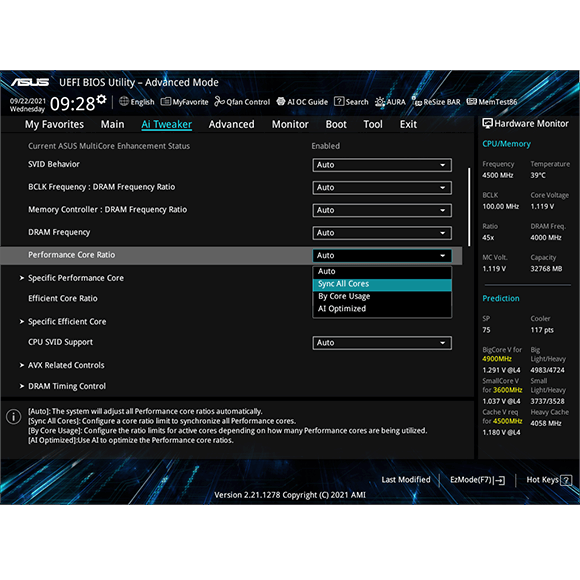This screenshot has width=580, height=580.
Task: Select the Performance Core Ratio label
Action: click(71, 255)
